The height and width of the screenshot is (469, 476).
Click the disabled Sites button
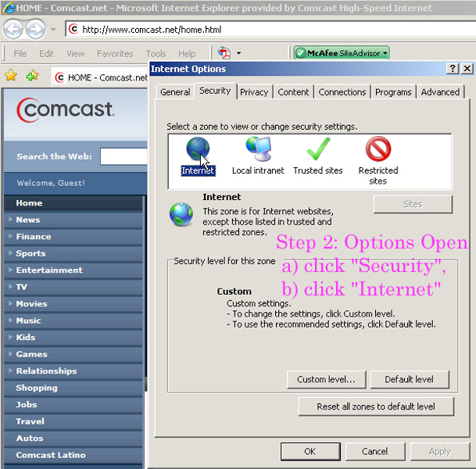[x=413, y=204]
